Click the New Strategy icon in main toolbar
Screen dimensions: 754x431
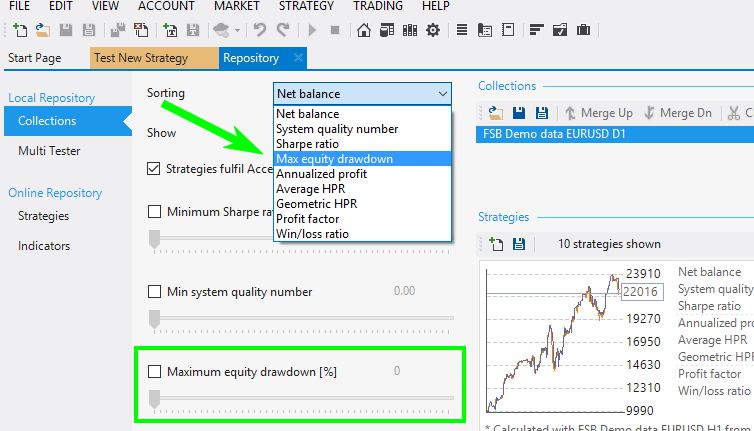[x=20, y=31]
